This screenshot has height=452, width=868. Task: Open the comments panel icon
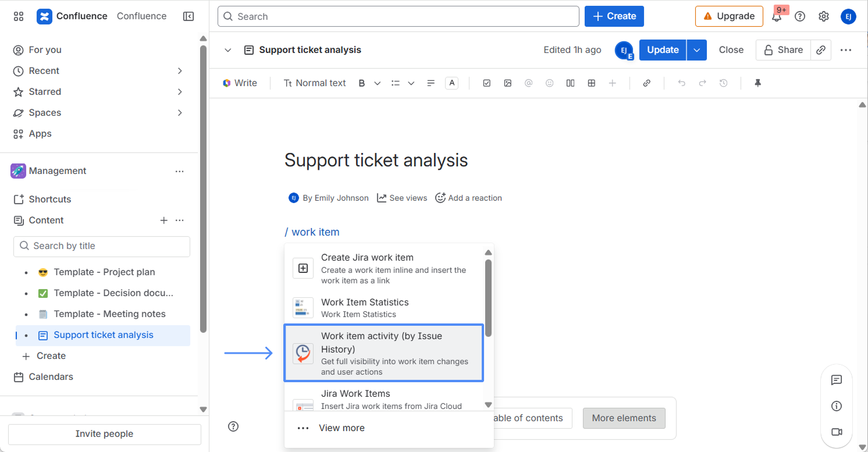[837, 380]
